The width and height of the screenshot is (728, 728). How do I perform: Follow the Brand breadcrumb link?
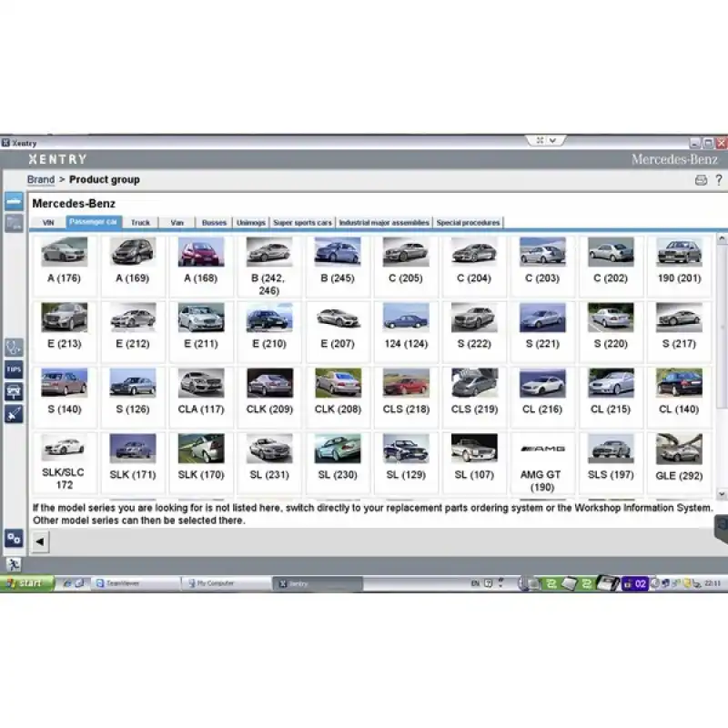pos(41,179)
